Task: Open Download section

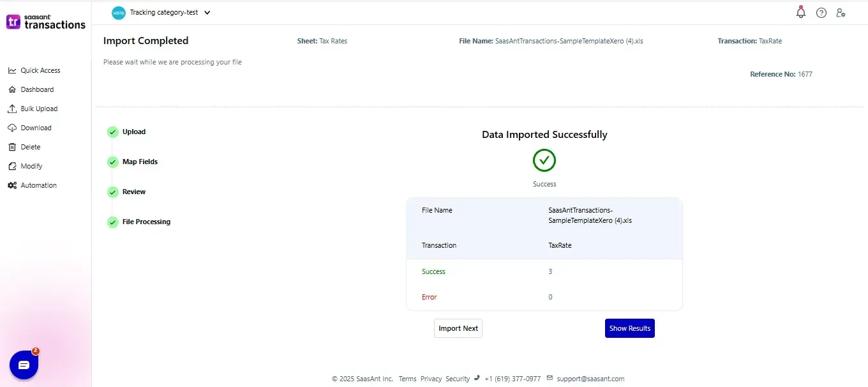Action: click(x=36, y=128)
